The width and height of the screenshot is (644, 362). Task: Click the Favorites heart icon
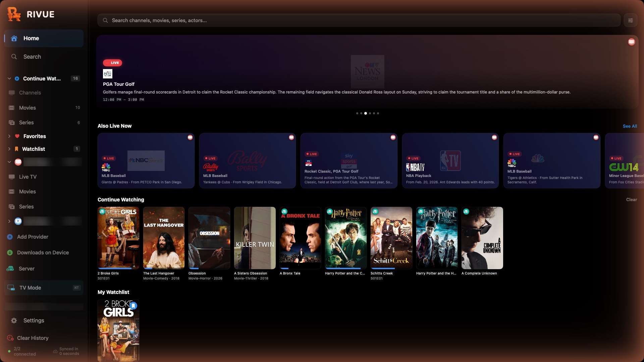tap(17, 136)
